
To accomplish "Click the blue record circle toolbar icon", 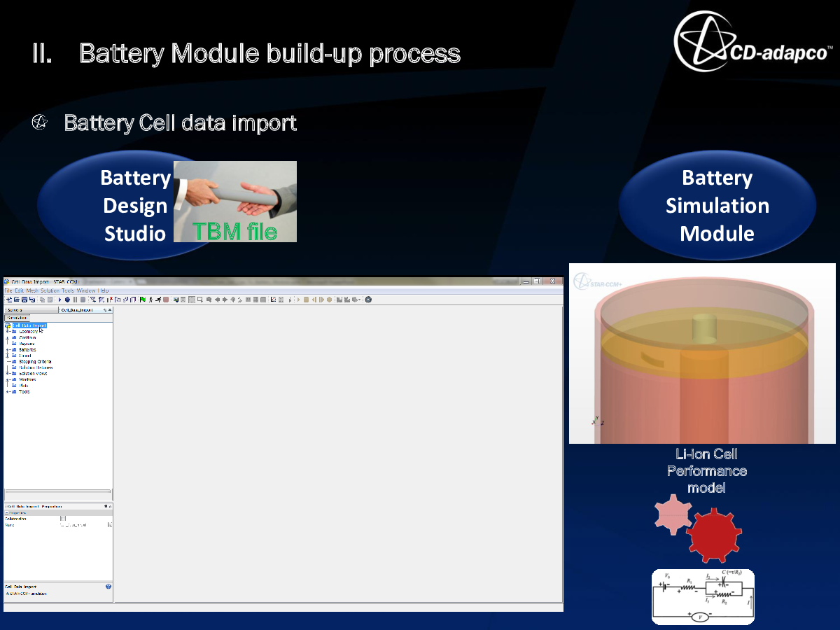I will 67,300.
